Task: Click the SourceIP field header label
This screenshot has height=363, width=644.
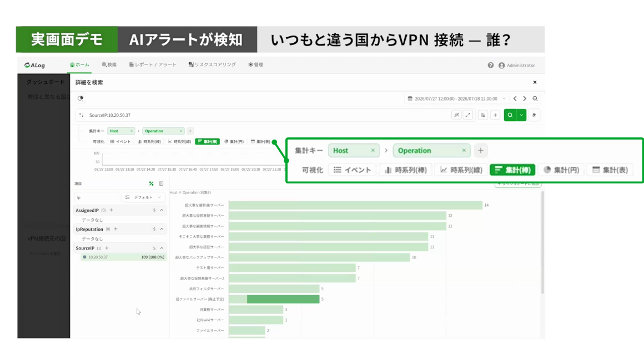Action: click(x=85, y=248)
